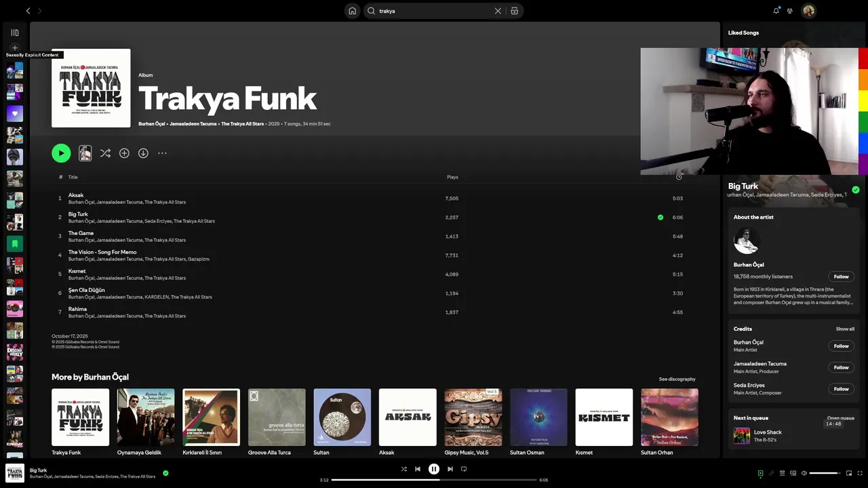Open Sultan Osman album card

(538, 422)
